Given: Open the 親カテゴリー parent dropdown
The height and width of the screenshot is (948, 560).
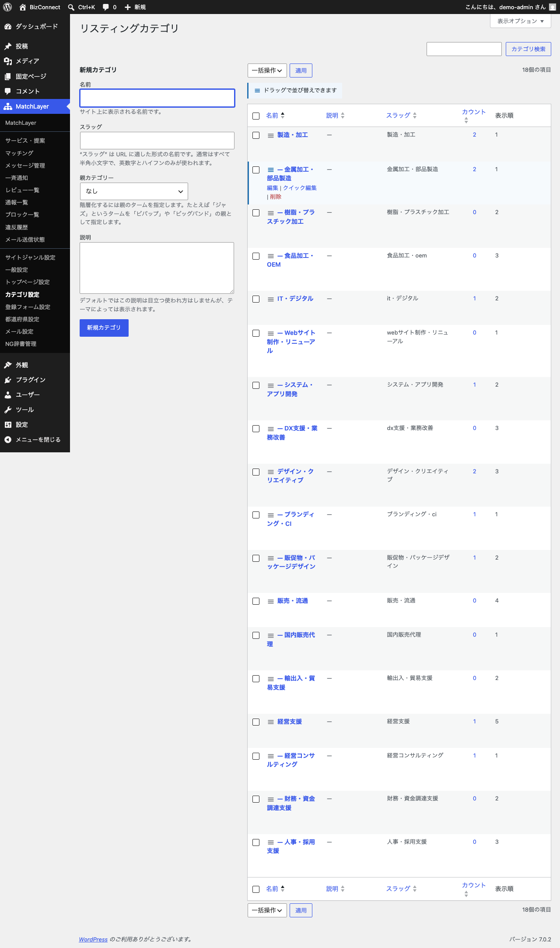Looking at the screenshot, I should (x=134, y=191).
